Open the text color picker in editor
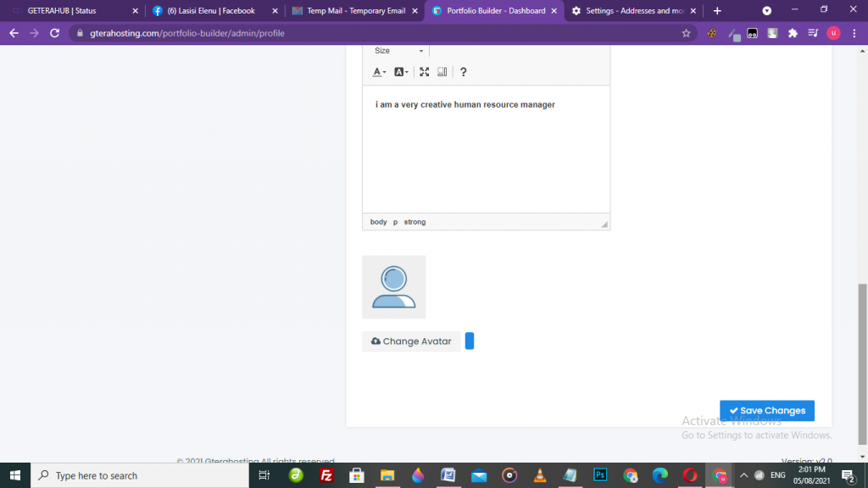Viewport: 868px width, 488px height. (379, 72)
